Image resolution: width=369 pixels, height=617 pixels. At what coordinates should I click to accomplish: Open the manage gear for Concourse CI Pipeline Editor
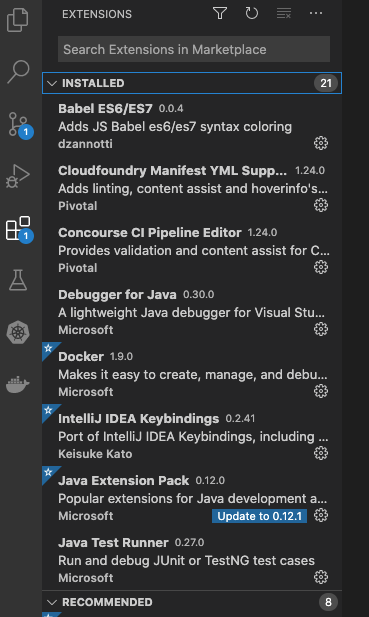(x=321, y=267)
